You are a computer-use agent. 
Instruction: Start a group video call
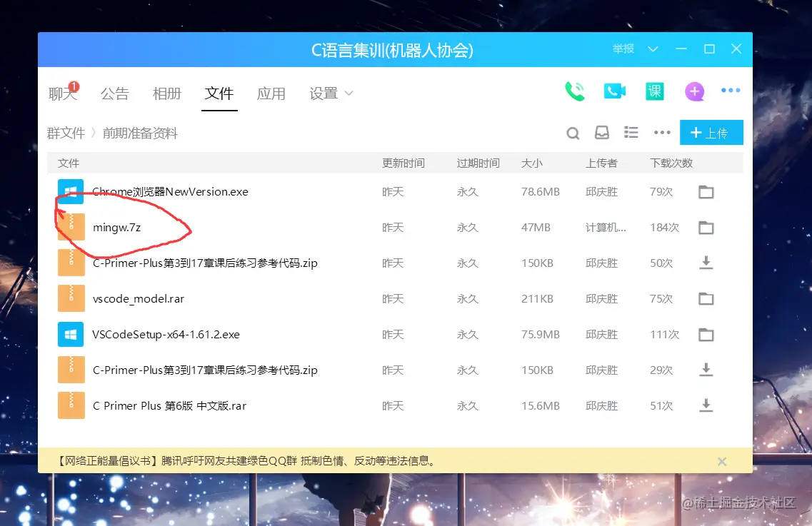[615, 91]
